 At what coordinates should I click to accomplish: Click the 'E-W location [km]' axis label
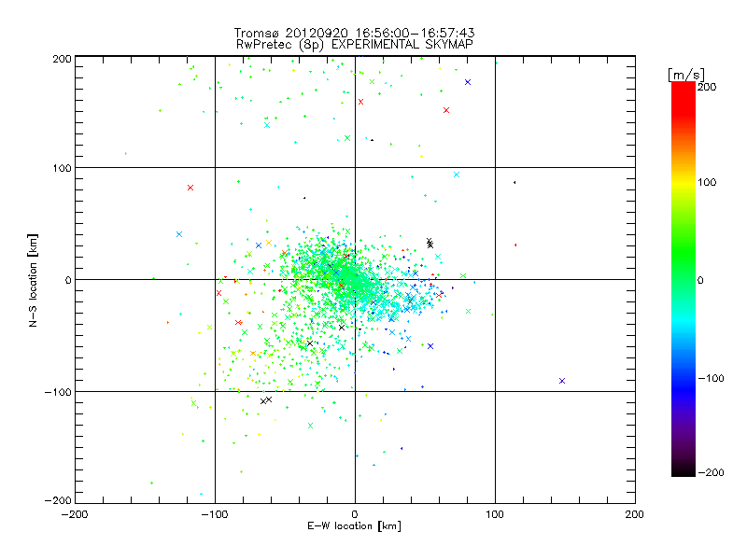(x=354, y=526)
